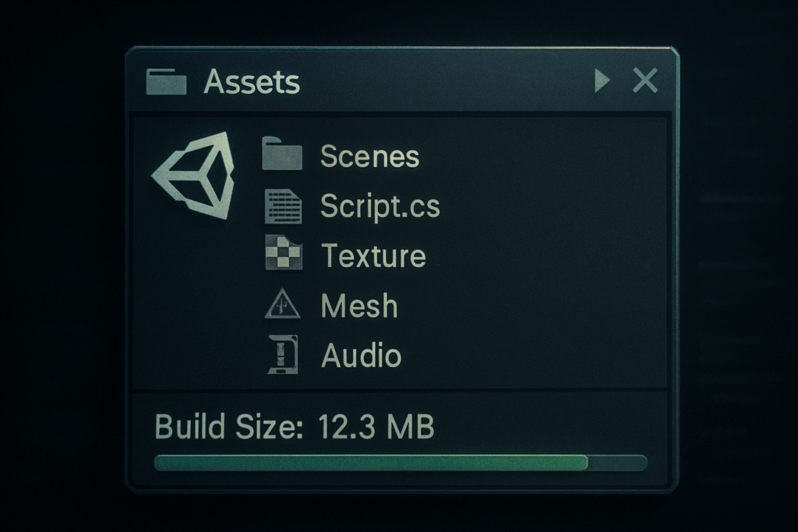Screen dimensions: 798x532
Task: Select the Texture checkerboard icon
Action: pos(282,254)
